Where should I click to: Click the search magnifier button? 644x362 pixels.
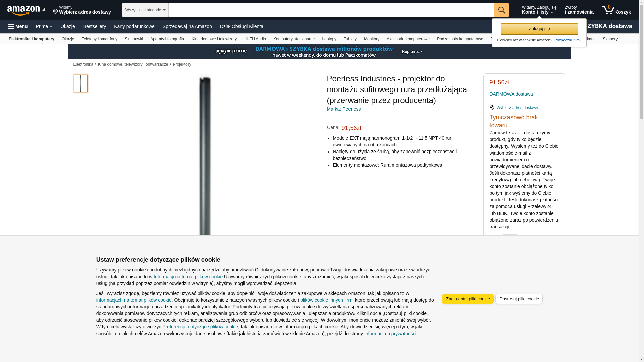point(502,10)
